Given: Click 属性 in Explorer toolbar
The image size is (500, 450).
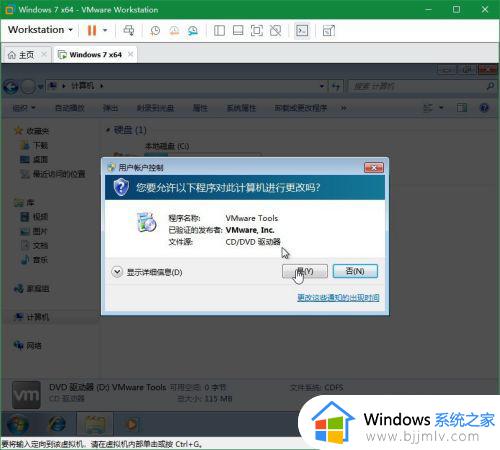Looking at the screenshot, I should (x=200, y=108).
